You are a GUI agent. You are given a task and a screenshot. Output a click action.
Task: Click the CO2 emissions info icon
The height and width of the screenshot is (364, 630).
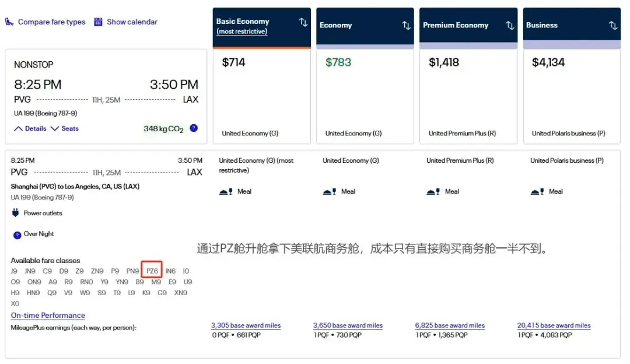pos(194,128)
